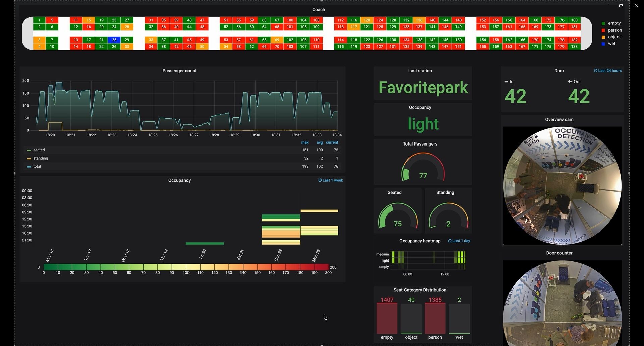Viewport: 644px width, 346px height.
Task: Click the Last 24 hours time label
Action: pyautogui.click(x=610, y=71)
